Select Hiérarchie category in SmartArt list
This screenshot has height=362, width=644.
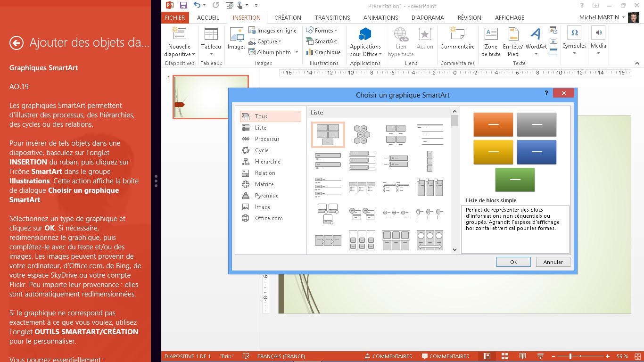(x=267, y=162)
